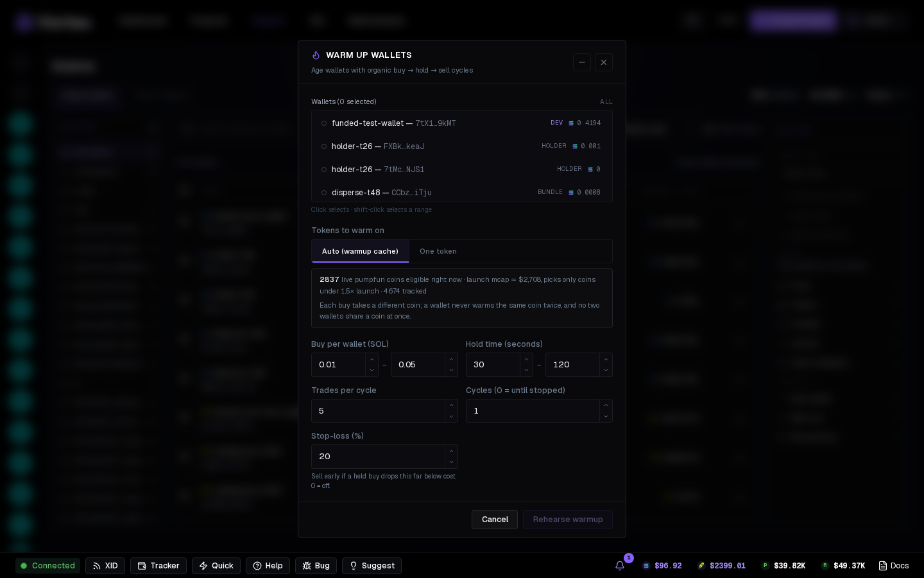This screenshot has height=578, width=924.
Task: Open the notifications bell icon
Action: (x=620, y=566)
